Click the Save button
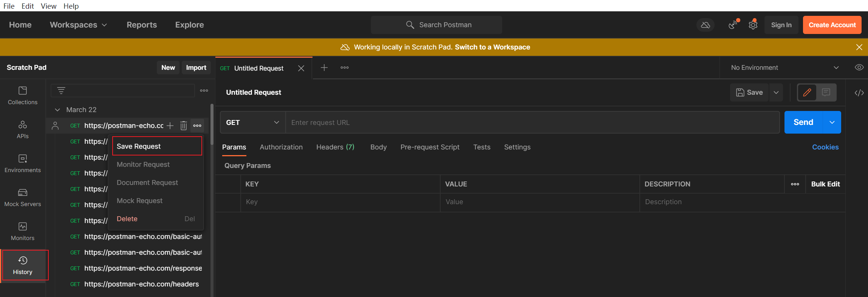 (x=749, y=92)
